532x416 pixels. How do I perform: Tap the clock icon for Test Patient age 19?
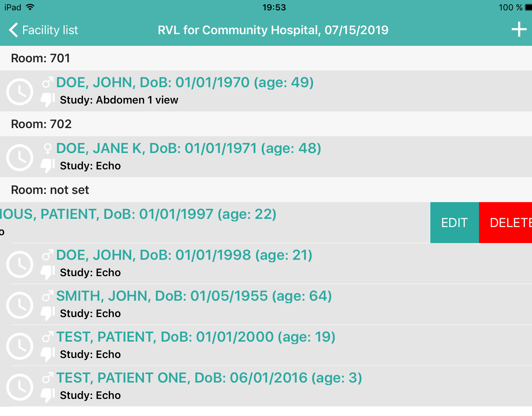(x=20, y=346)
